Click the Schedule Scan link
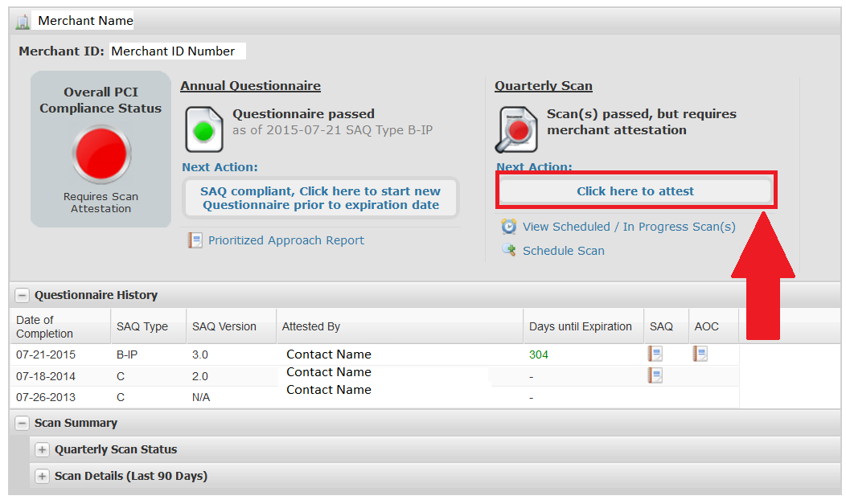846x504 pixels. click(563, 251)
